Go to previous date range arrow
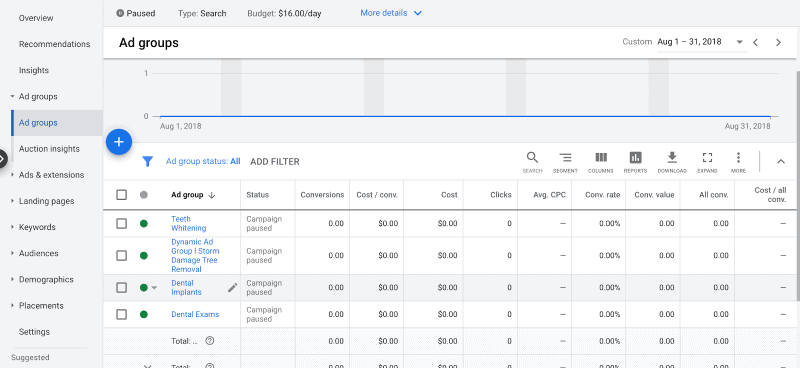This screenshot has height=368, width=800. (756, 42)
